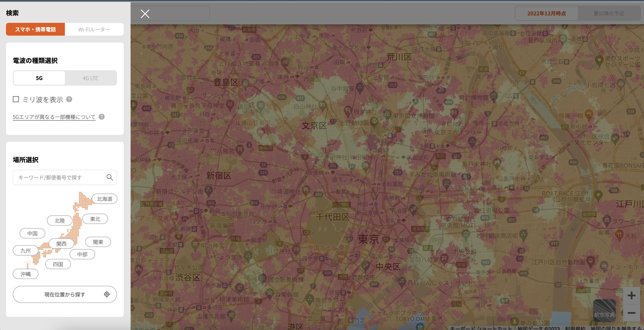Click the 上野動物園 paw pin
Image resolution: width=644 pixels, height=330 pixels.
click(374, 122)
